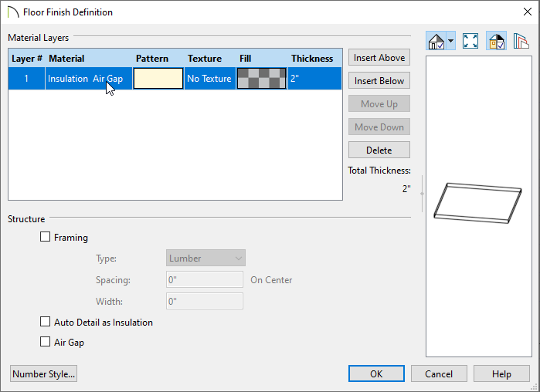Click the cream Pattern color swatch
Viewport: 540px width, 392px height.
tap(158, 79)
